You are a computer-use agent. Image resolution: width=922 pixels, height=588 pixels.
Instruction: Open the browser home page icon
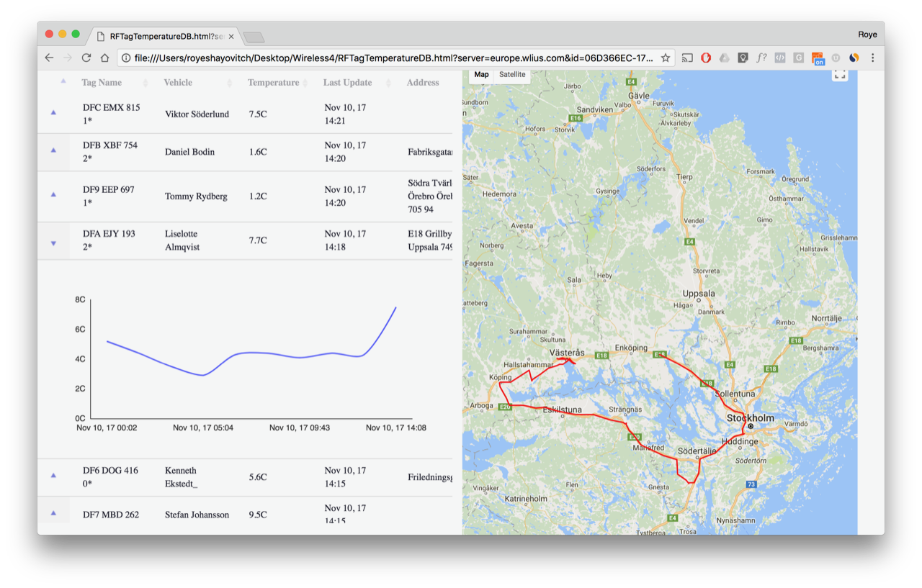pyautogui.click(x=105, y=58)
